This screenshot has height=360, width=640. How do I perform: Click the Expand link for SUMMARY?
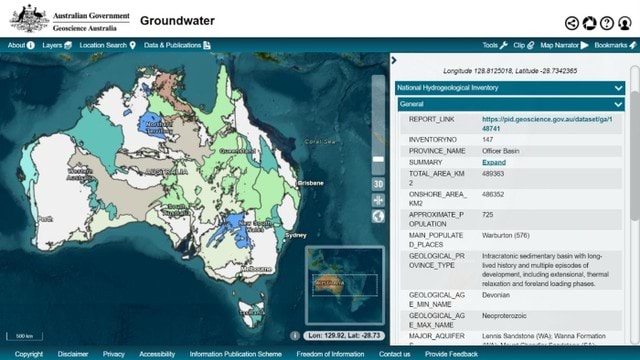(494, 162)
